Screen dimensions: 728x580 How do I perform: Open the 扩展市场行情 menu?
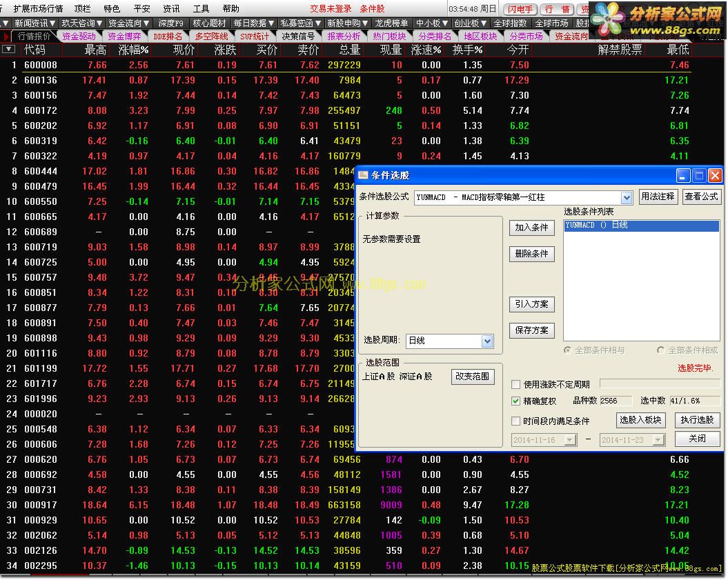pyautogui.click(x=38, y=9)
